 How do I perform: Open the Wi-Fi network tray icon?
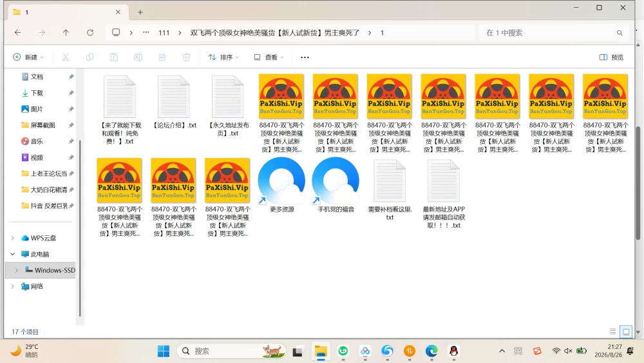(556, 351)
